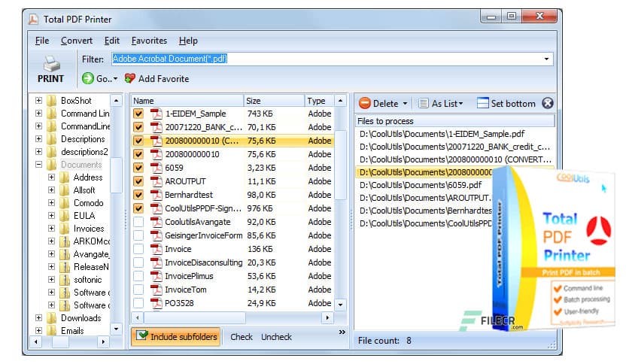629x364 pixels.
Task: Expand the Downloads tree node
Action: click(x=38, y=318)
